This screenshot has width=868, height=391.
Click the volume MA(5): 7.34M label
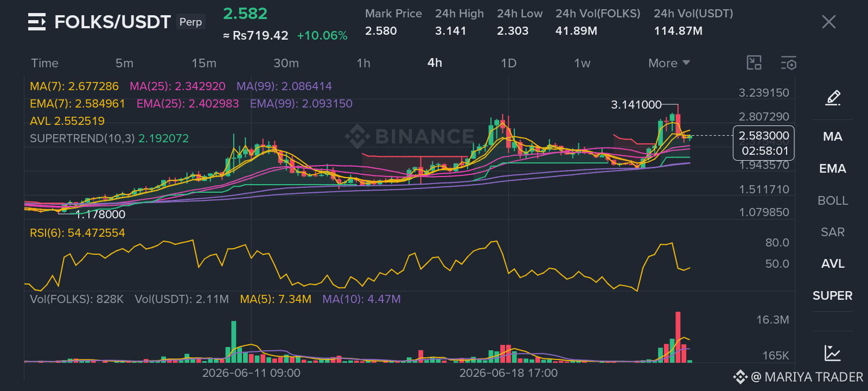click(x=276, y=299)
